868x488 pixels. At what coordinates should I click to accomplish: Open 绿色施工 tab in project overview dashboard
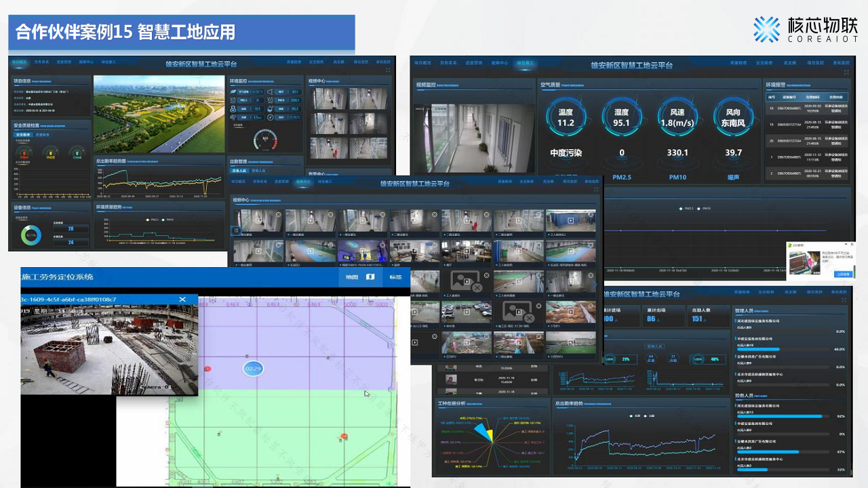point(108,62)
